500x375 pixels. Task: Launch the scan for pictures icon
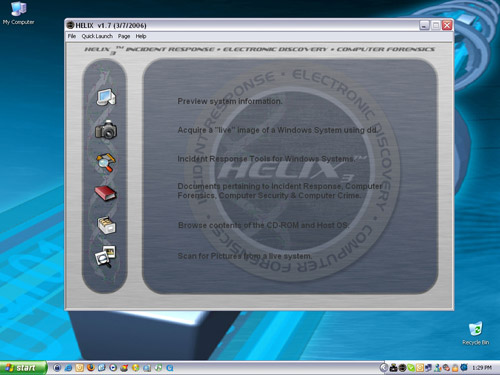click(106, 257)
